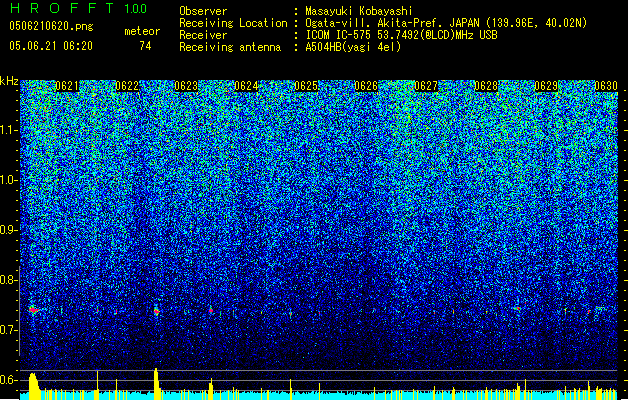The image size is (629, 400).
Task: Click the large yellow power peak before 0621
Action: [34, 386]
